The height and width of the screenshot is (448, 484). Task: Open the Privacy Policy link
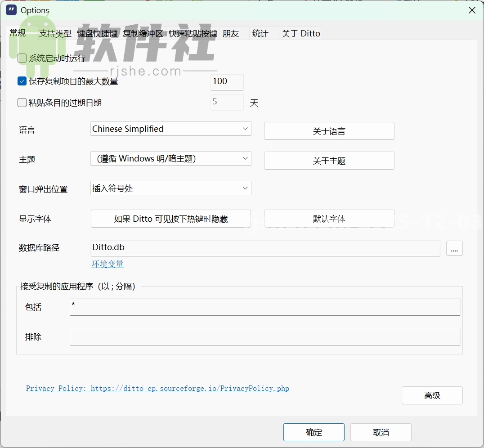tap(157, 388)
